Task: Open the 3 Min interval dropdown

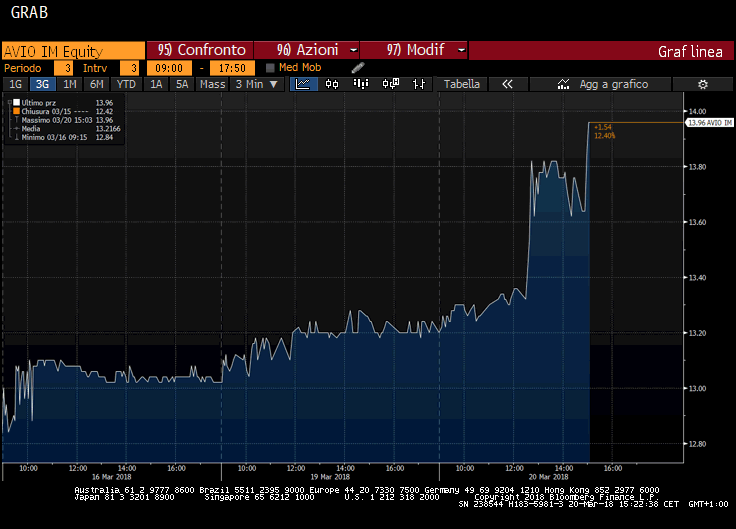Action: [257, 84]
